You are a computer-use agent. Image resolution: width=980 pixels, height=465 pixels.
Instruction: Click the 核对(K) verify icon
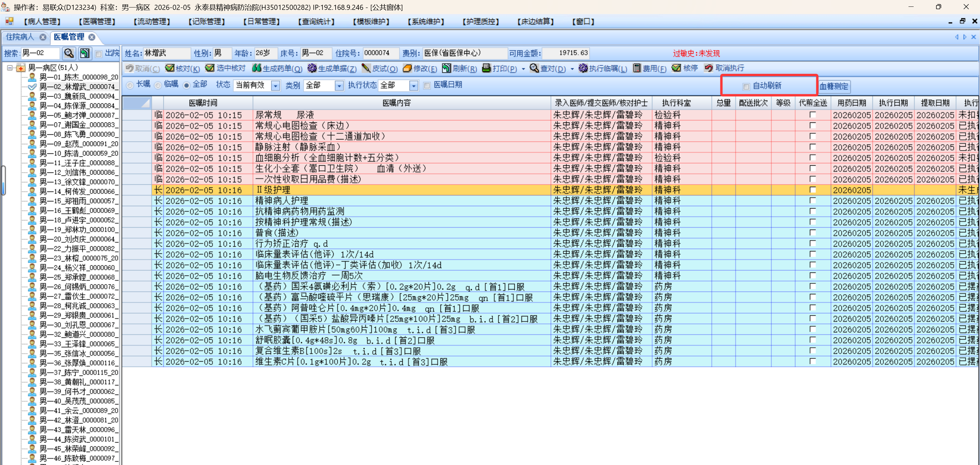(170, 68)
